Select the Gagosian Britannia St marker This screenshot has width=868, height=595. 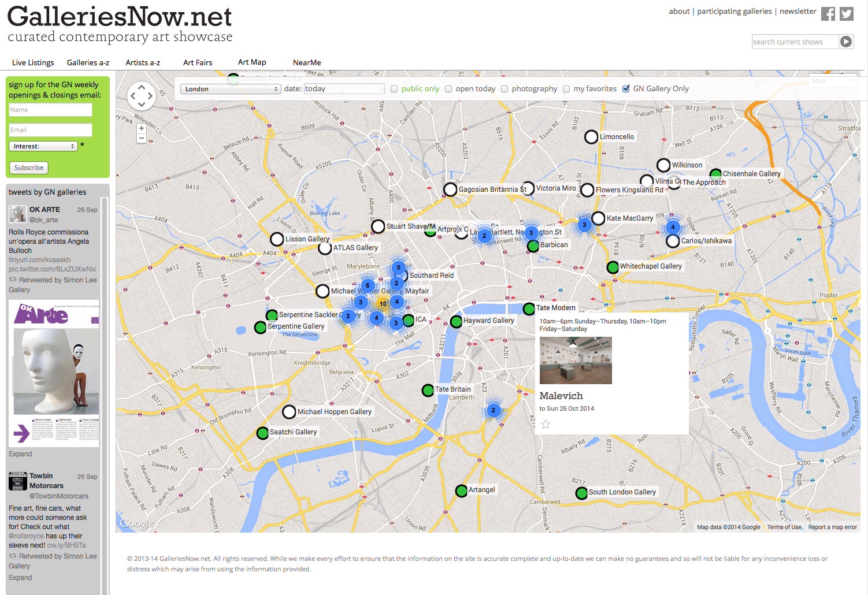(450, 189)
